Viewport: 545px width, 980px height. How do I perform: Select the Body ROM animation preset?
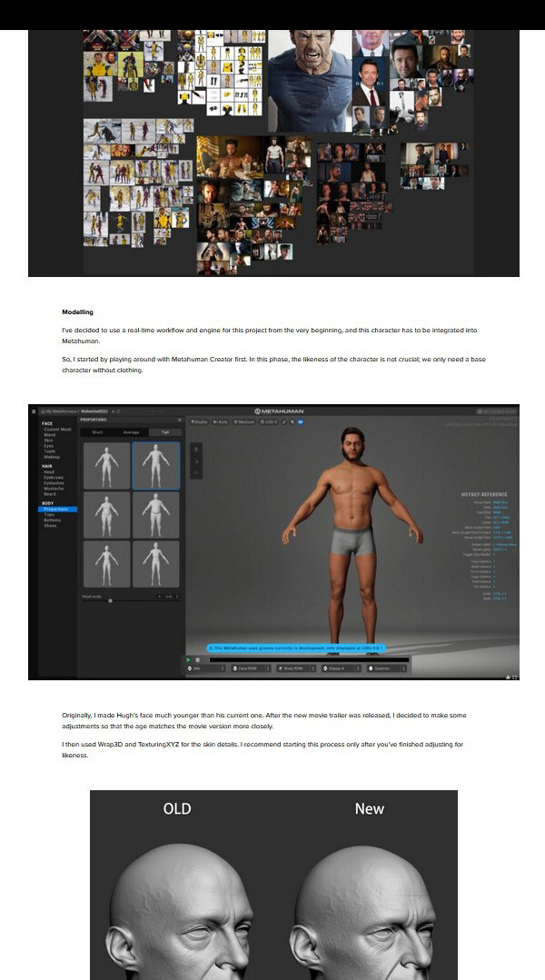296,668
